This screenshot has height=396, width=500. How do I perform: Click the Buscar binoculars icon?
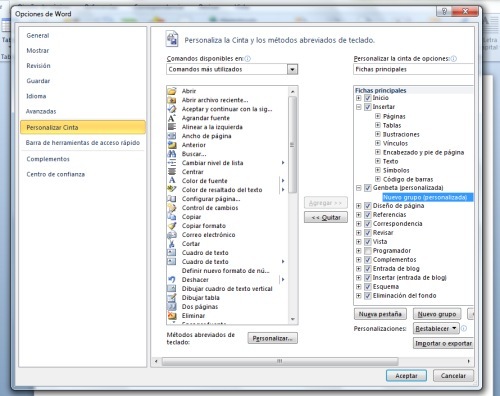point(172,154)
